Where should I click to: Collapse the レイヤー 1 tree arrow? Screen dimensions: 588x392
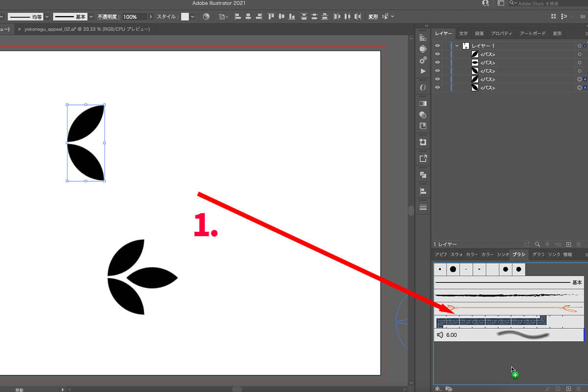coord(457,46)
